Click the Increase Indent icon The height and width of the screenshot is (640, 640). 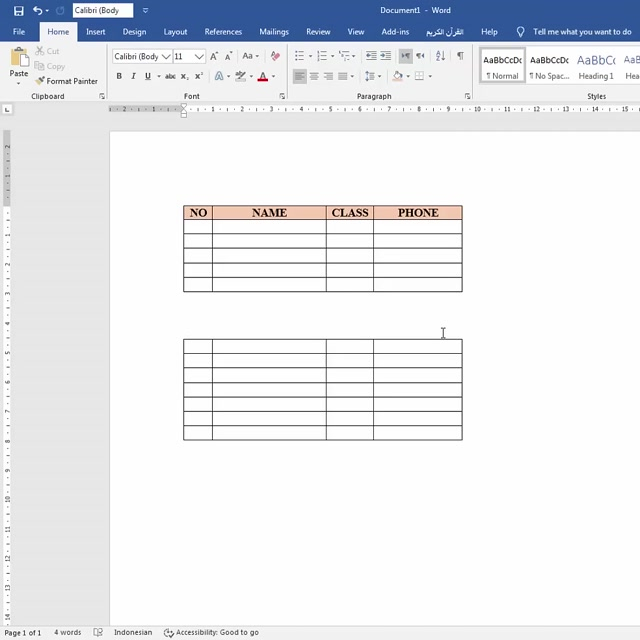coord(386,57)
